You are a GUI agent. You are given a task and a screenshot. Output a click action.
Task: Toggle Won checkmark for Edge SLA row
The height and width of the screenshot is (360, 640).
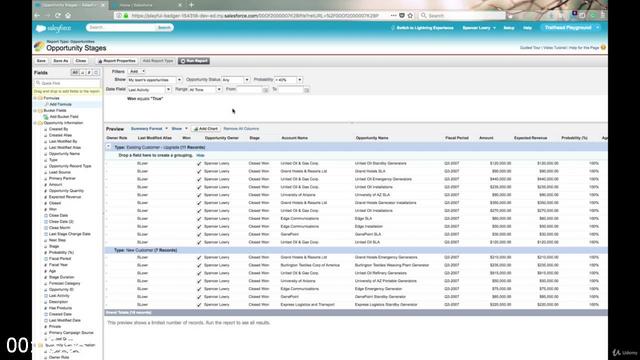coord(199,219)
